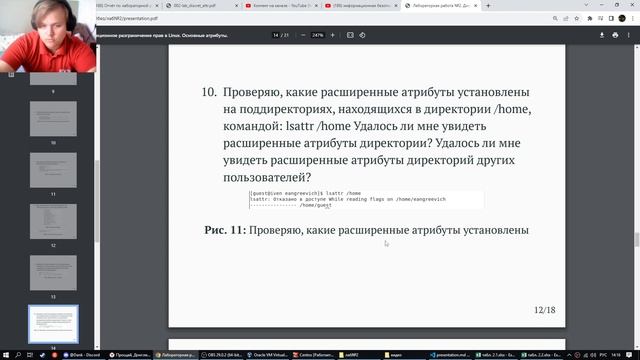
Task: Open the табл. 2.2.xlsx Excel taskbar button
Action: 542,355
